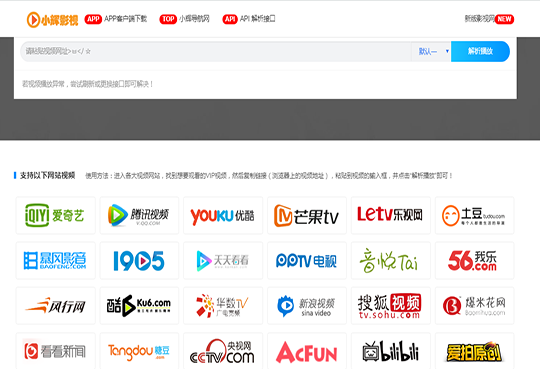Select the CCTV 央视网 logo
This screenshot has height=369, width=540.
223,351
